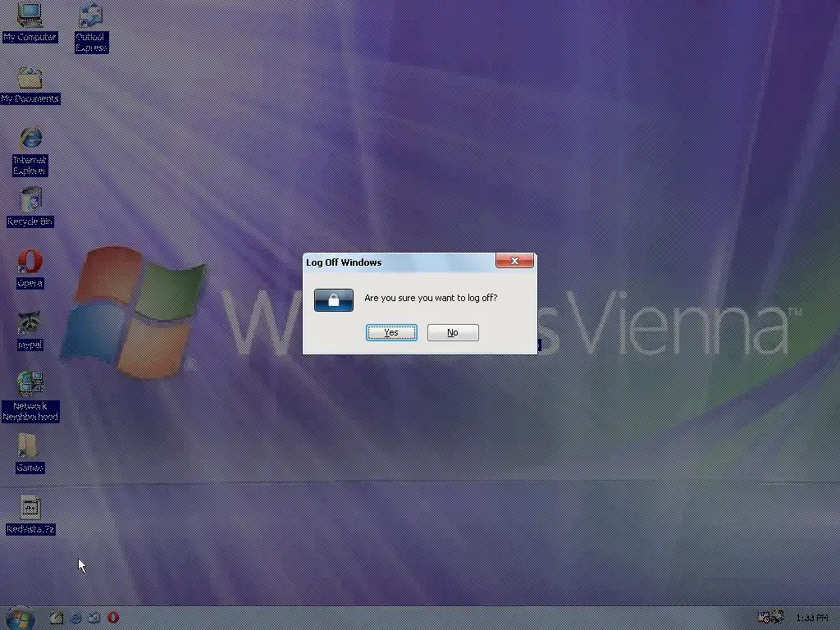Viewport: 840px width, 630px height.
Task: Click the padlock icon in the log off dialog
Action: 333,300
